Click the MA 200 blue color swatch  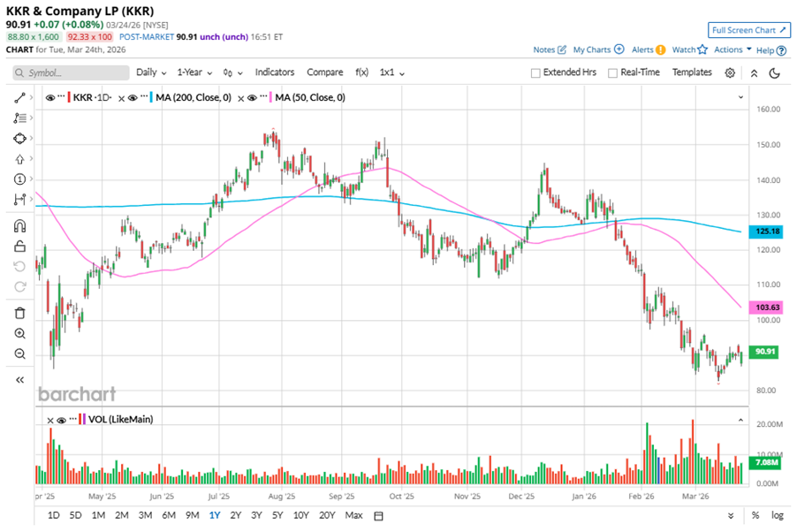151,98
